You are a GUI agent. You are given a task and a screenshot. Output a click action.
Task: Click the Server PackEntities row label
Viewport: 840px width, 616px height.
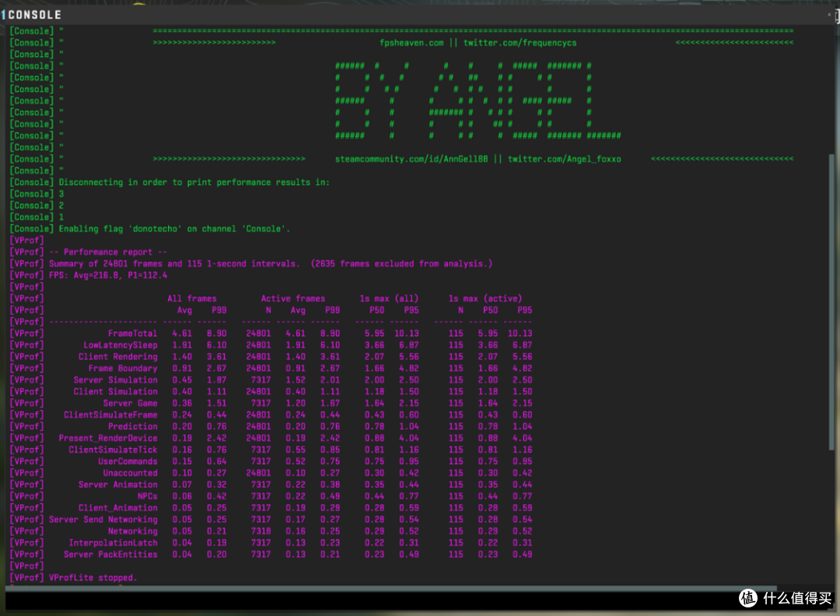(110, 555)
